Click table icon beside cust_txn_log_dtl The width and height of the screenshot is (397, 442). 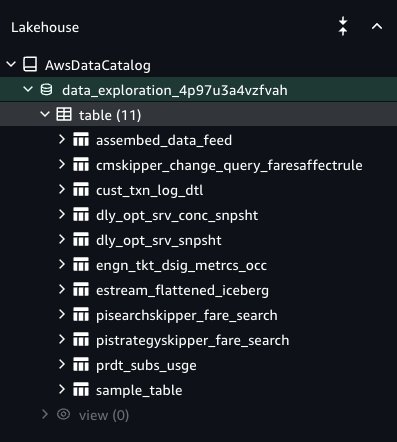pos(81,189)
